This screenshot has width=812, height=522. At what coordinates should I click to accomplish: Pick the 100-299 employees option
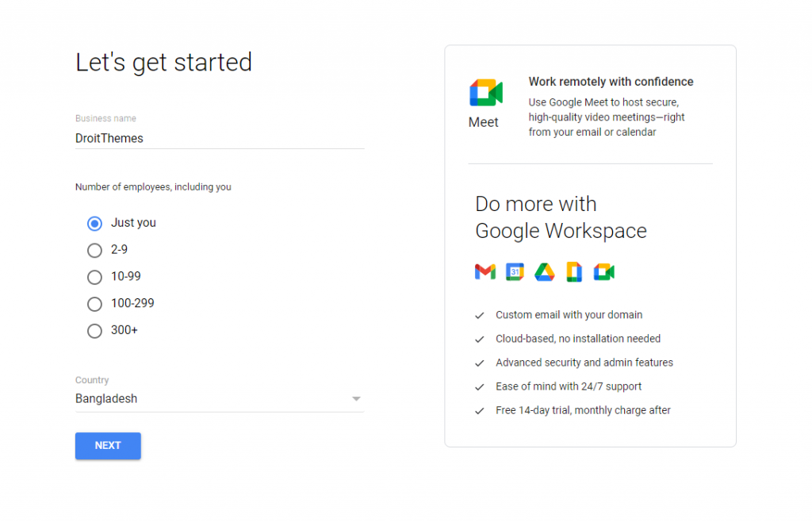(94, 304)
